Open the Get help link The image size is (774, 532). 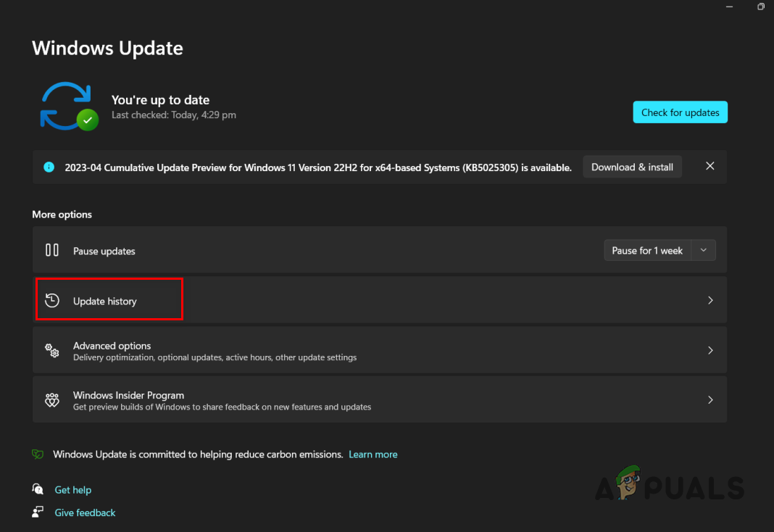tap(73, 490)
